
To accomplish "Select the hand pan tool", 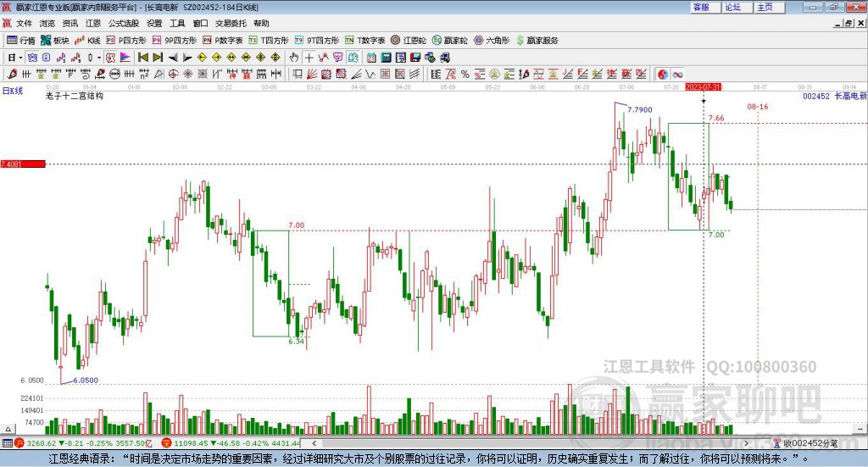I will [x=294, y=58].
